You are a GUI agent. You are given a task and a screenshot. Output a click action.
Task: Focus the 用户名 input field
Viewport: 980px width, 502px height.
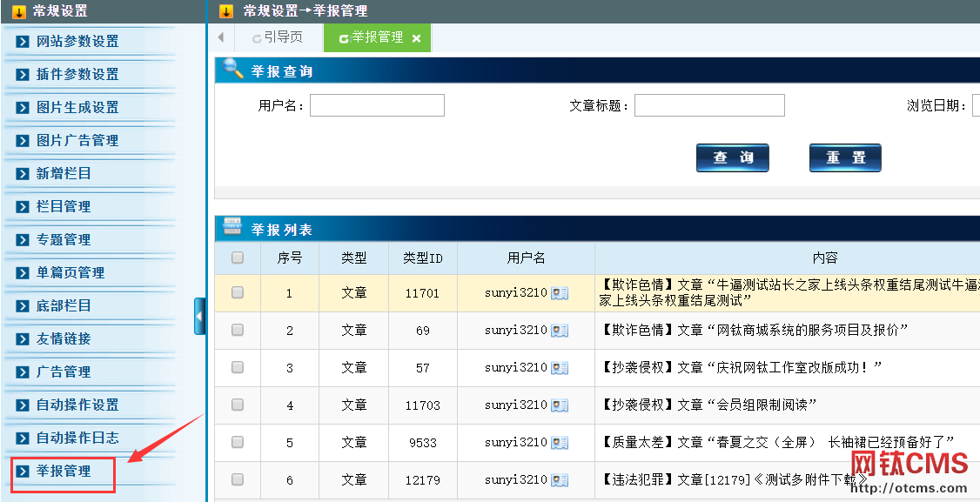[x=377, y=106]
